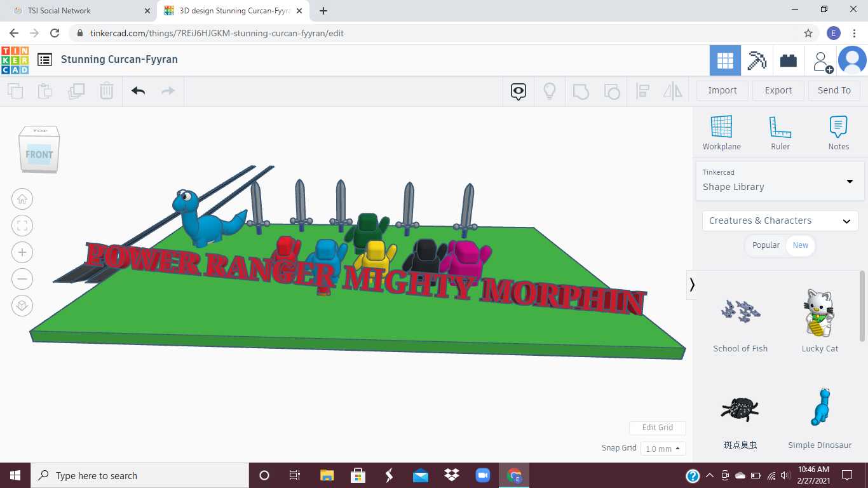Click the Edit Grid button
The height and width of the screenshot is (488, 868).
click(x=658, y=428)
